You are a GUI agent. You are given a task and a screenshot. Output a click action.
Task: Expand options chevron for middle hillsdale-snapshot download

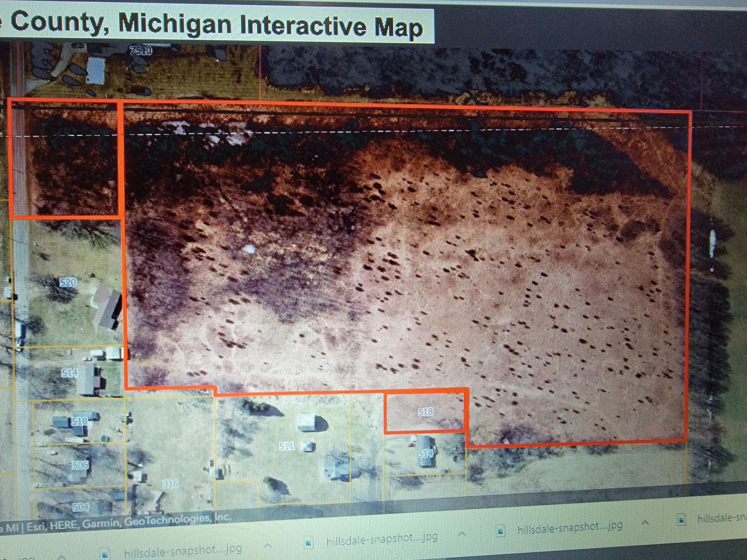click(x=462, y=534)
